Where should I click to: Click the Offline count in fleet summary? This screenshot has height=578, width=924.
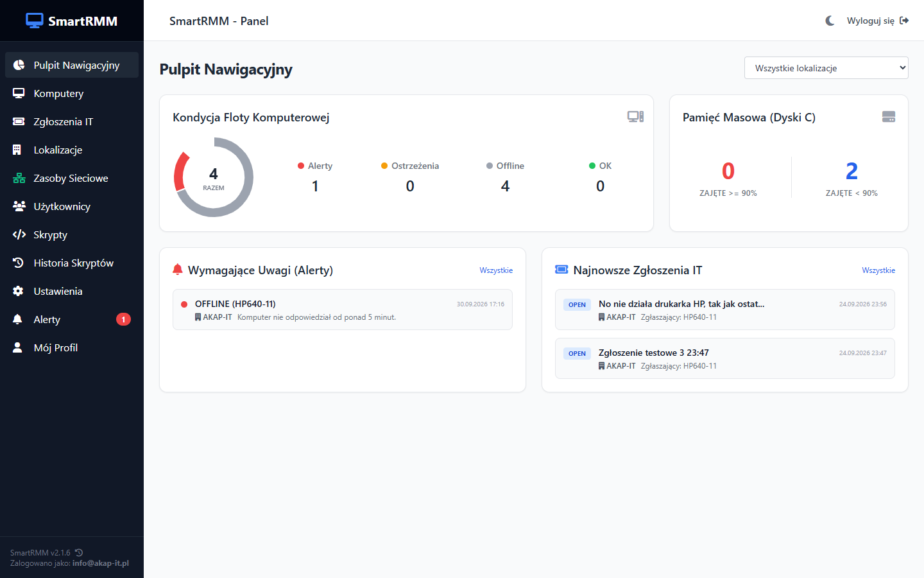(x=505, y=186)
